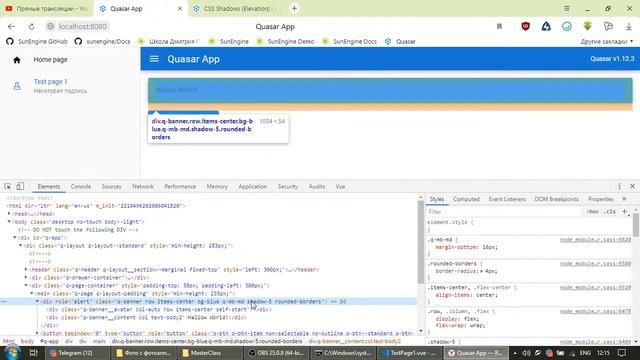Open the SunEngine GitHub bookmark
The image size is (640, 360).
click(x=37, y=41)
